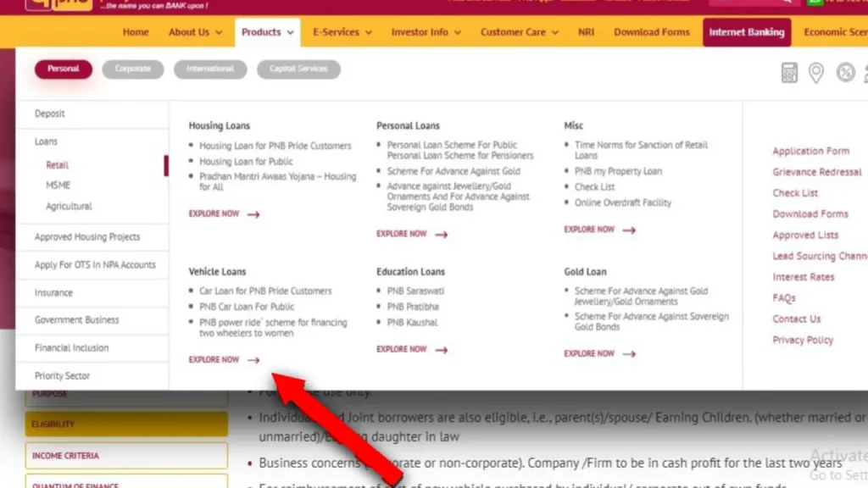Click the Gold Loan Explore Now arrow
The height and width of the screenshot is (488, 868).
click(628, 354)
